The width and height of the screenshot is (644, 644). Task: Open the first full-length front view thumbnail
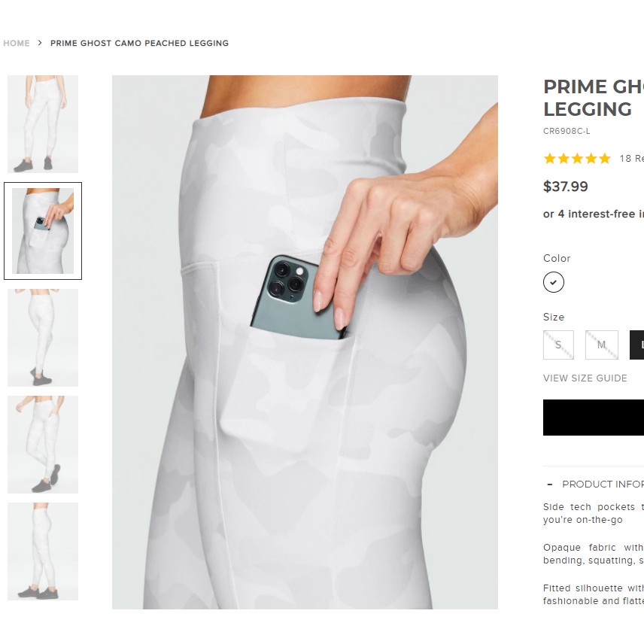43,123
